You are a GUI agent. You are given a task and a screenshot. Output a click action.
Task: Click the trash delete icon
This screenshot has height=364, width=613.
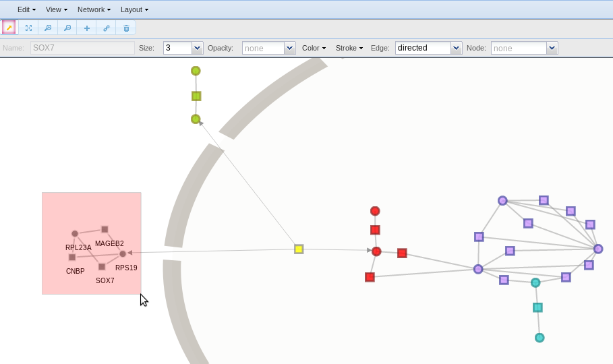[x=126, y=28]
